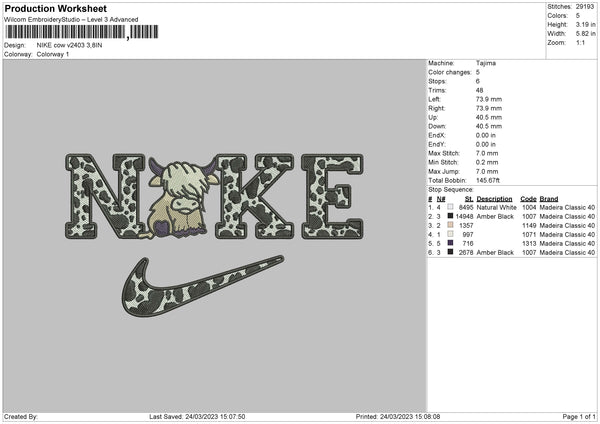Click the thread code 1313
Screen dimensions: 600x424
[x=529, y=243]
